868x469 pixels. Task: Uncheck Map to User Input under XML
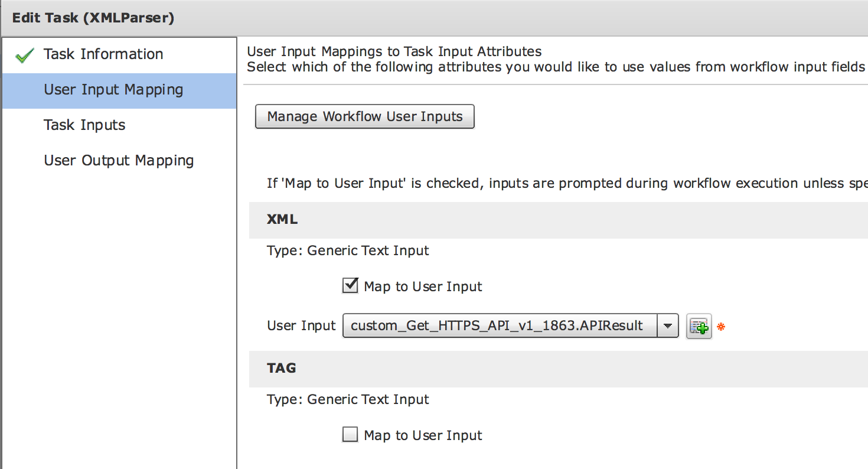[x=350, y=286]
